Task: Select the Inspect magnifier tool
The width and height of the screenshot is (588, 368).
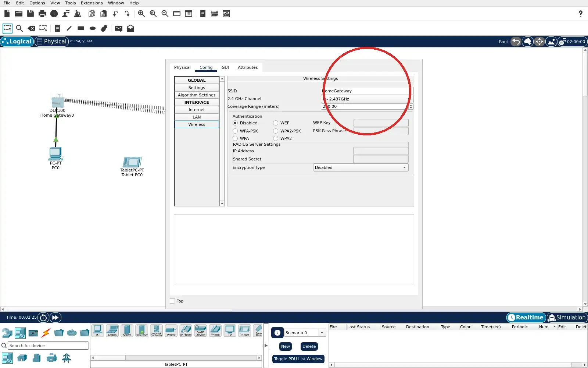Action: [19, 28]
